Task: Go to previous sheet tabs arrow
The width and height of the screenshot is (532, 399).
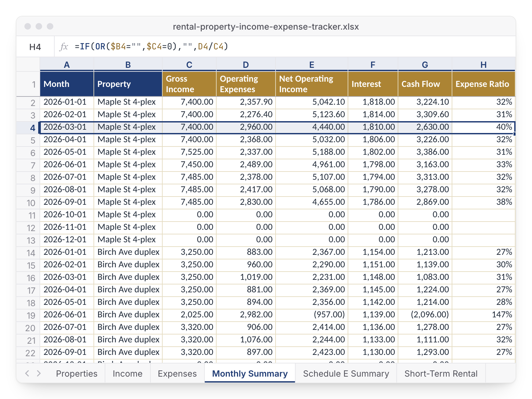Action: tap(27, 373)
